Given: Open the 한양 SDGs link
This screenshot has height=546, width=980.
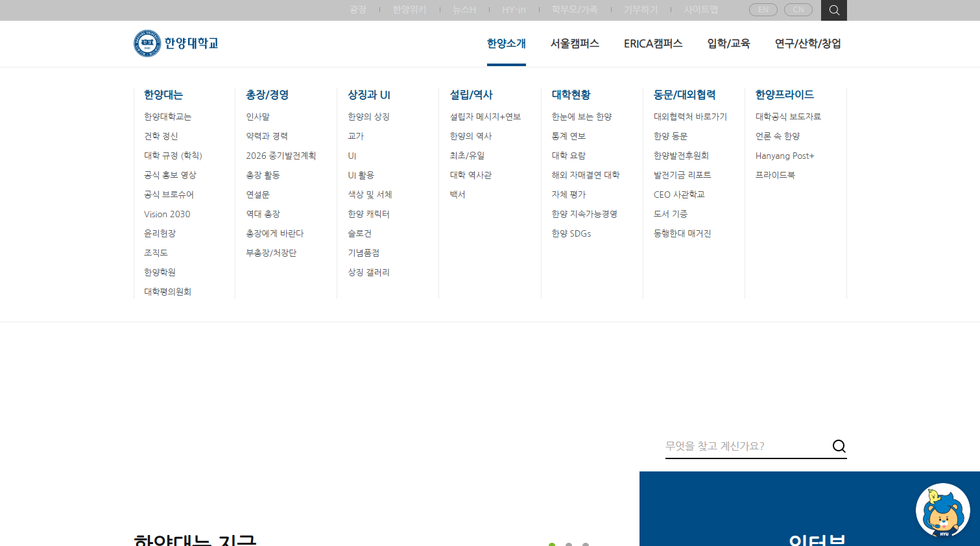Looking at the screenshot, I should tap(571, 233).
